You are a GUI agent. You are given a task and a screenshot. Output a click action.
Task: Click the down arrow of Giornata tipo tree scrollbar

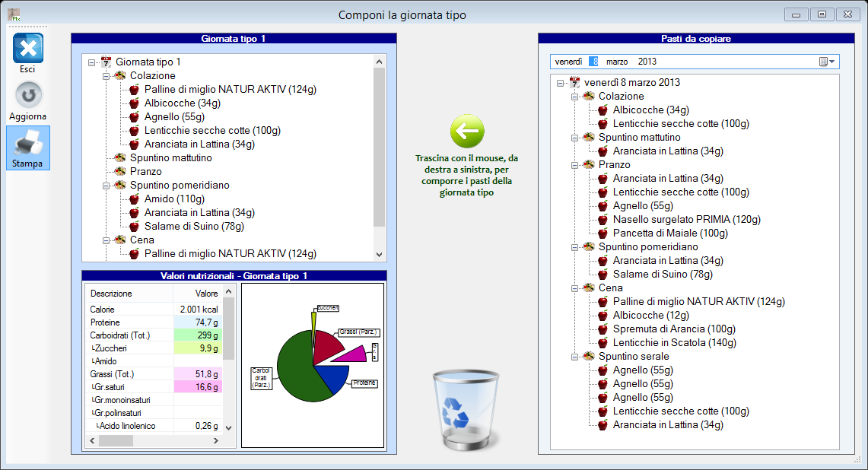(380, 256)
